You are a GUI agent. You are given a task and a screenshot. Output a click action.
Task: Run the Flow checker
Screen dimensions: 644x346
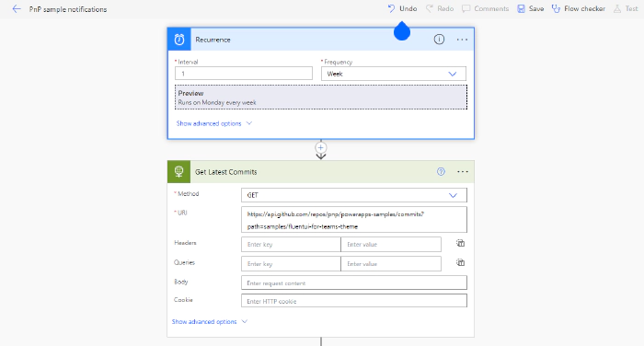(579, 8)
